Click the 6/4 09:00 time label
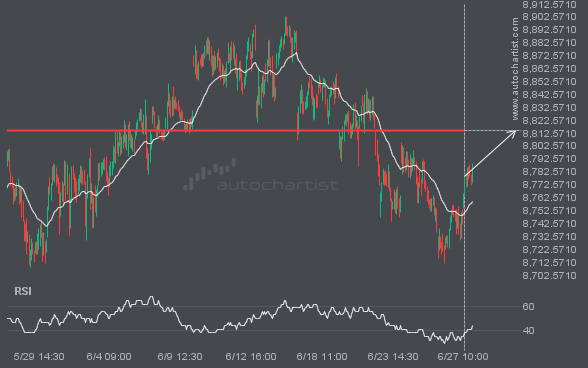 click(109, 356)
